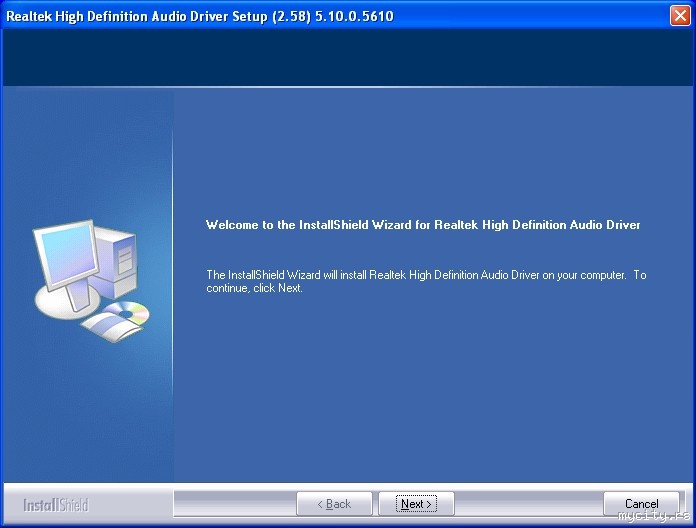
Task: Click the blank button bar left of Back
Action: [235, 504]
